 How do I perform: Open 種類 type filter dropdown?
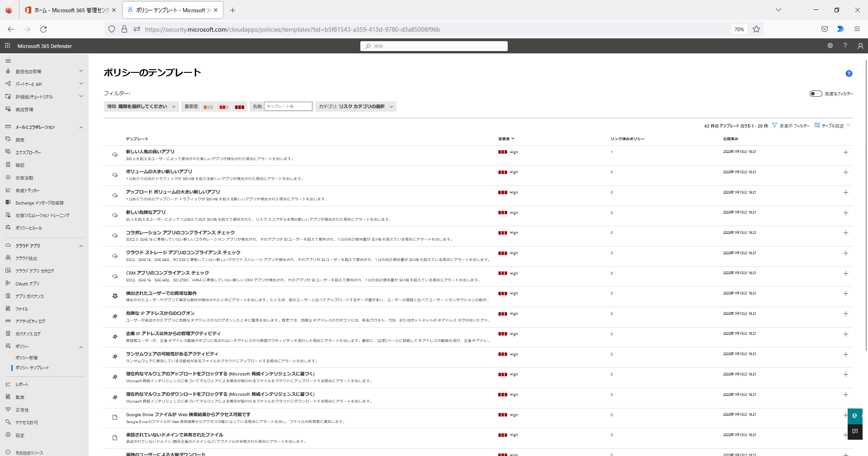click(141, 107)
